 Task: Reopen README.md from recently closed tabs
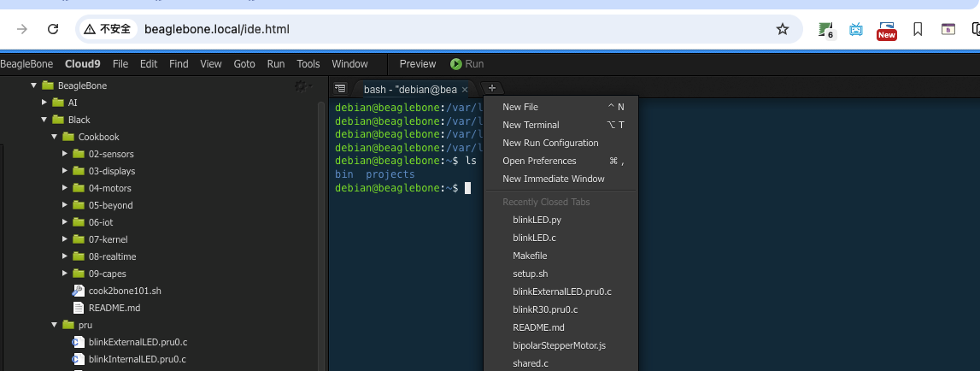pyautogui.click(x=560, y=327)
